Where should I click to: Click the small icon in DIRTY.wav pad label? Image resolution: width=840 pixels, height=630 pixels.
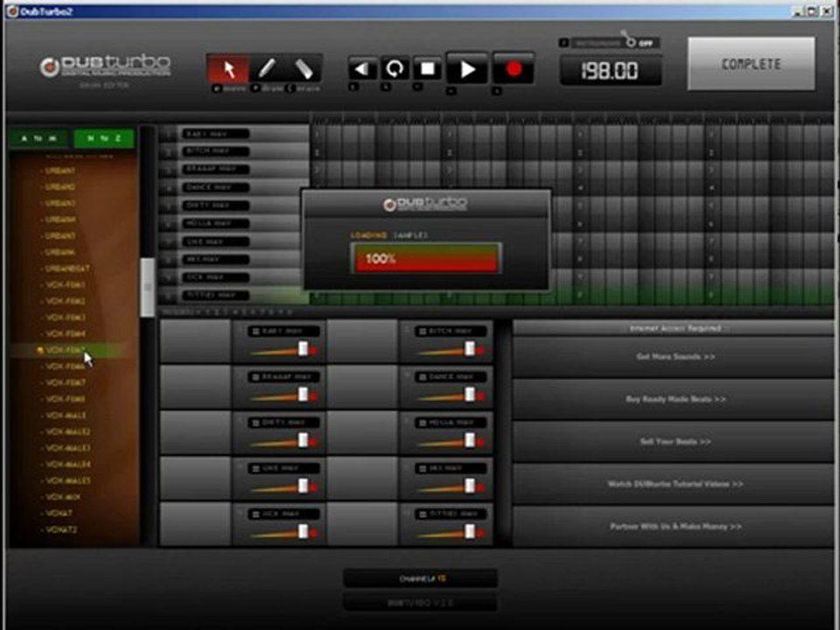click(x=256, y=423)
